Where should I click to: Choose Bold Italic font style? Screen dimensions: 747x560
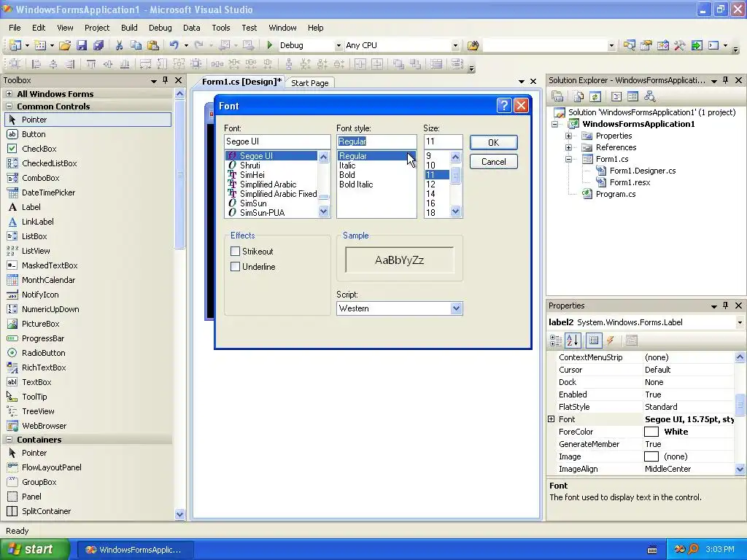(356, 184)
